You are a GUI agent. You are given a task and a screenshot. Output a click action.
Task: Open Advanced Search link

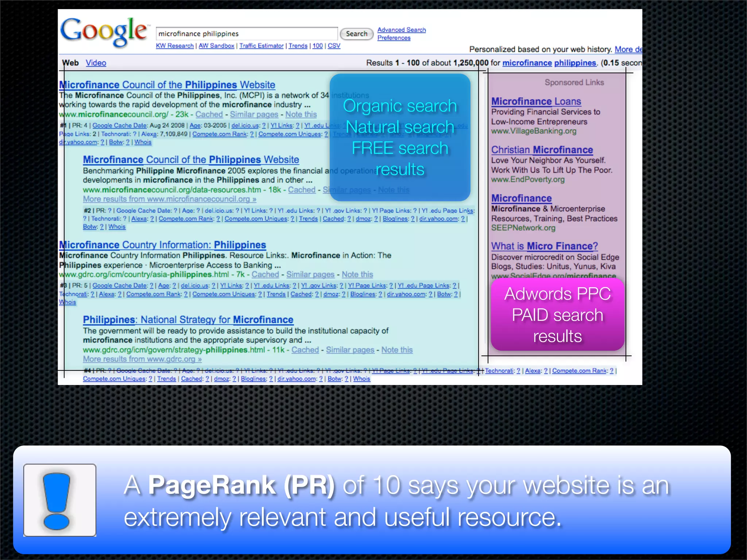402,30
